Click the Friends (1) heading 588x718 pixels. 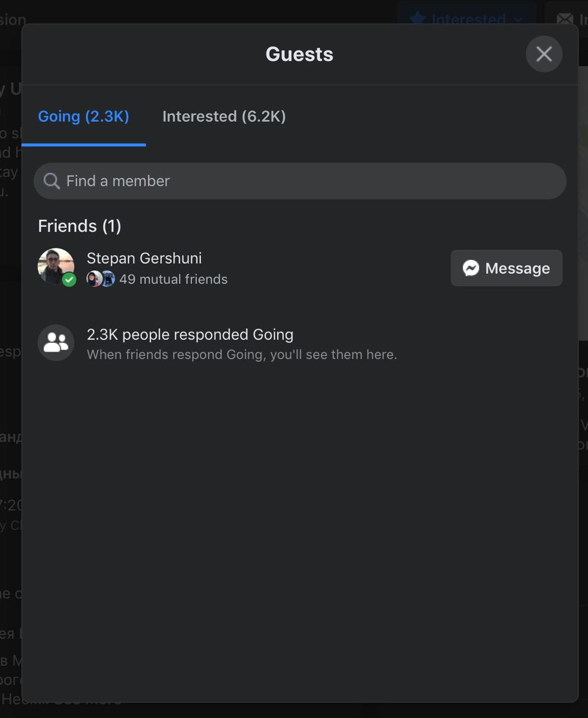[x=80, y=226]
